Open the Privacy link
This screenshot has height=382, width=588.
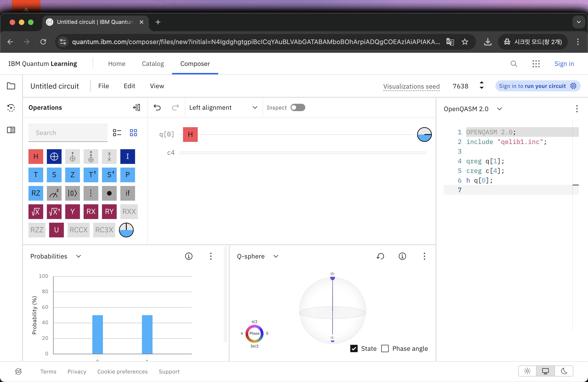pos(77,371)
